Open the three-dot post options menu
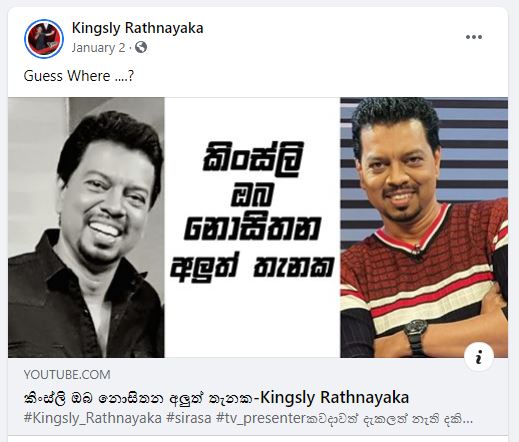 point(474,37)
